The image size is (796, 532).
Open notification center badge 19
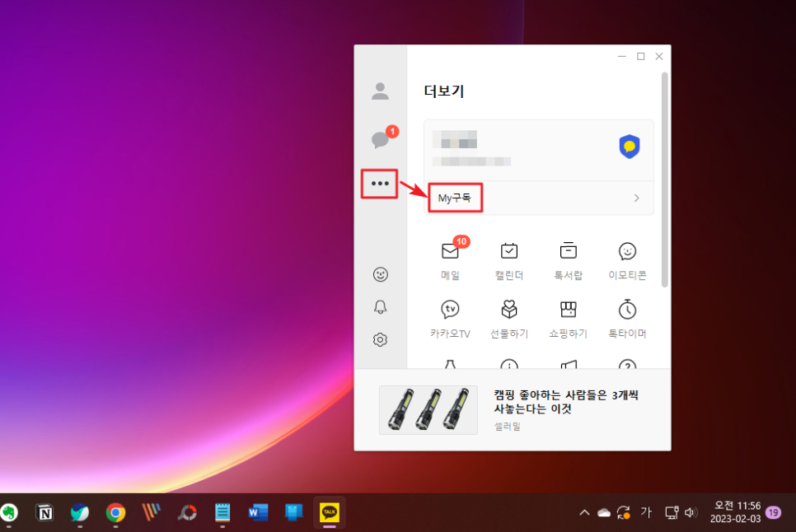[x=773, y=513]
